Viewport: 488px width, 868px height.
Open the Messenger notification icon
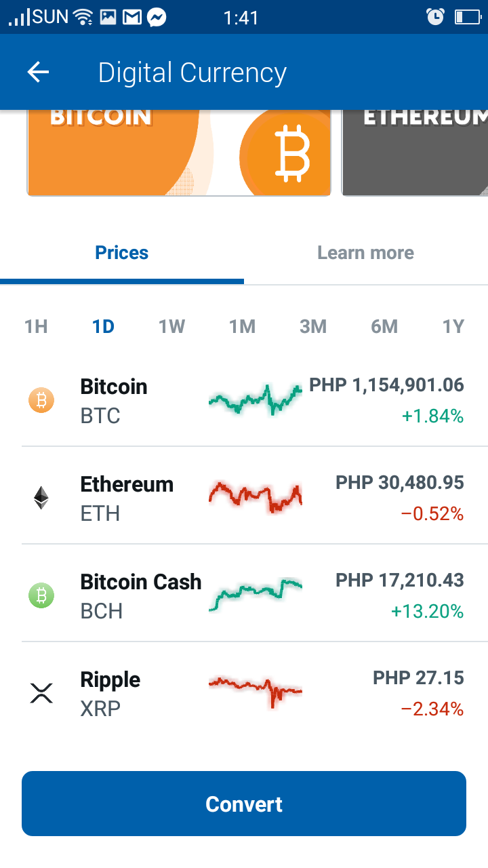pos(157,17)
